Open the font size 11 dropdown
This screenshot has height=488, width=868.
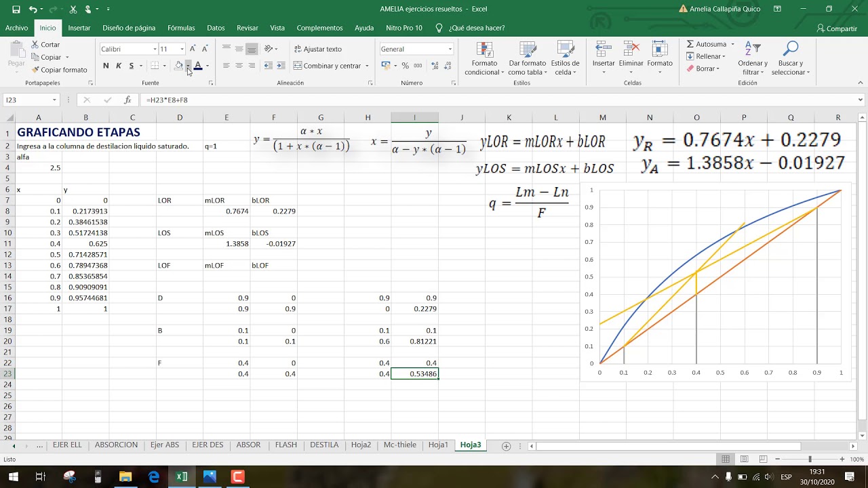coord(182,49)
